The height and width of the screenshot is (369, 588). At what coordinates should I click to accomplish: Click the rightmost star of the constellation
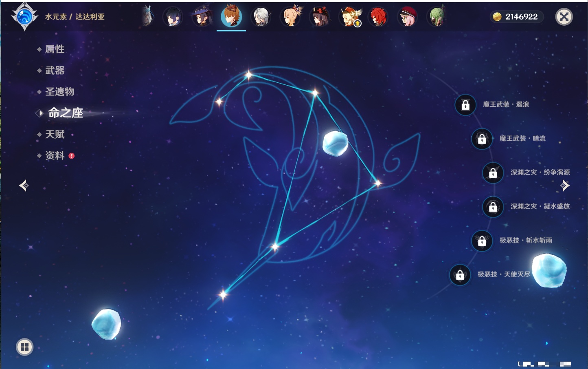pos(378,183)
